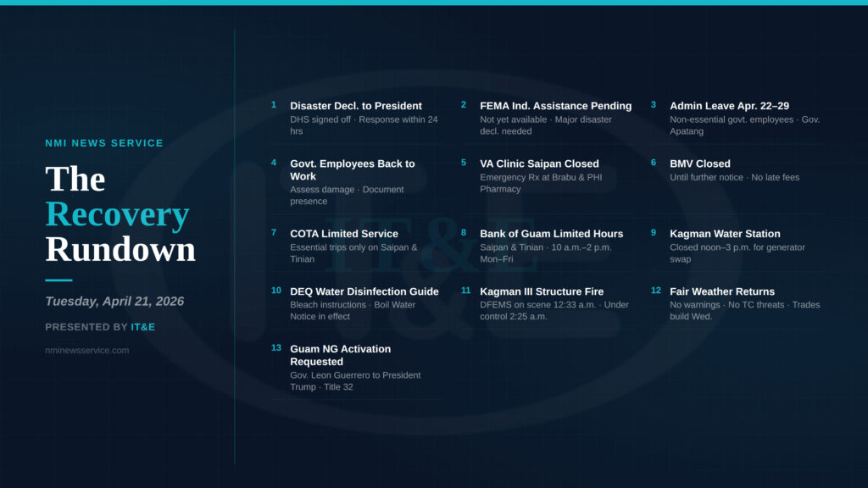Click the BMV Closed headline

pyautogui.click(x=699, y=164)
